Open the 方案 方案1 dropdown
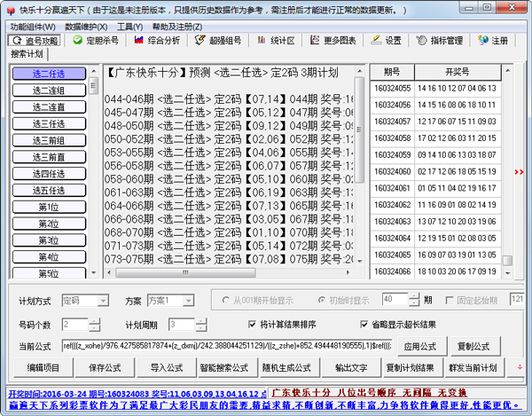Image resolution: width=532 pixels, height=416 pixels. 188,301
